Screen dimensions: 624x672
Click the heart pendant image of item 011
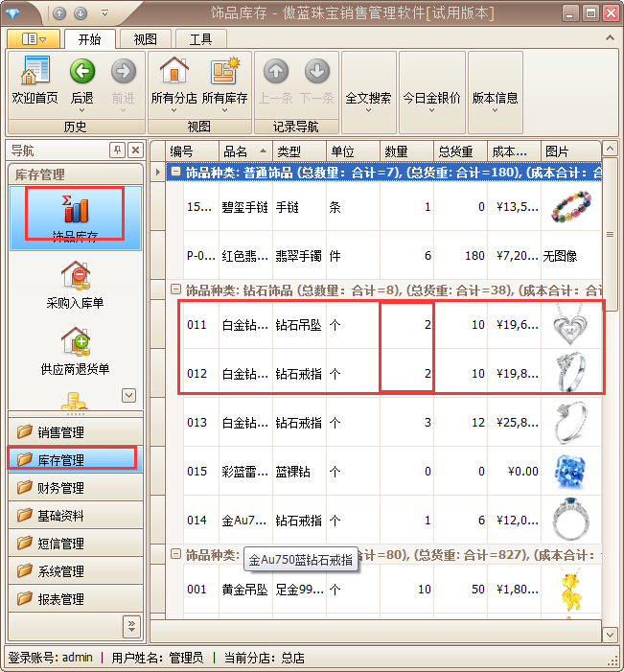coord(570,324)
